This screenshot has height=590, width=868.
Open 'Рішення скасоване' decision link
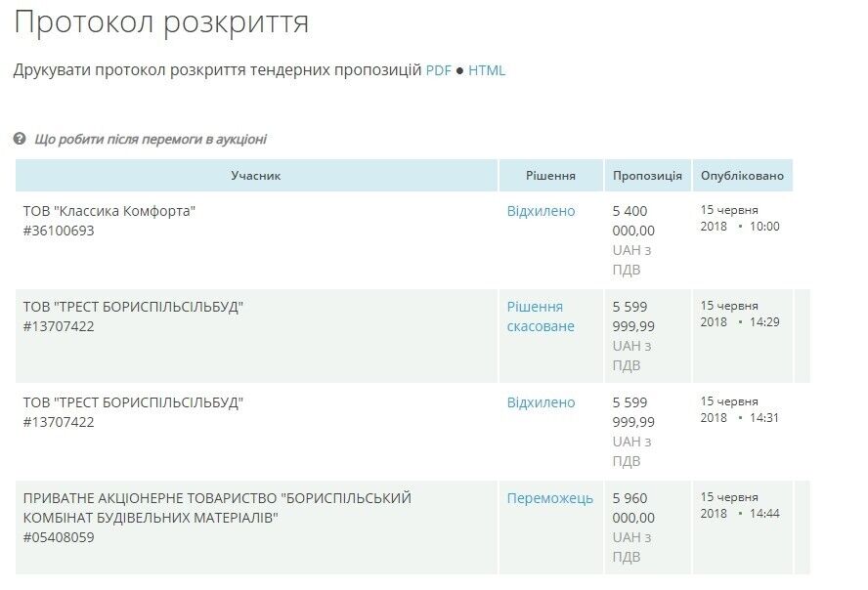pyautogui.click(x=541, y=316)
